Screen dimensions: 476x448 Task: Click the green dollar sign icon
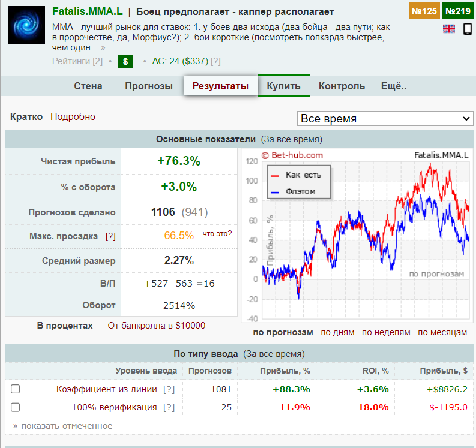tap(125, 61)
